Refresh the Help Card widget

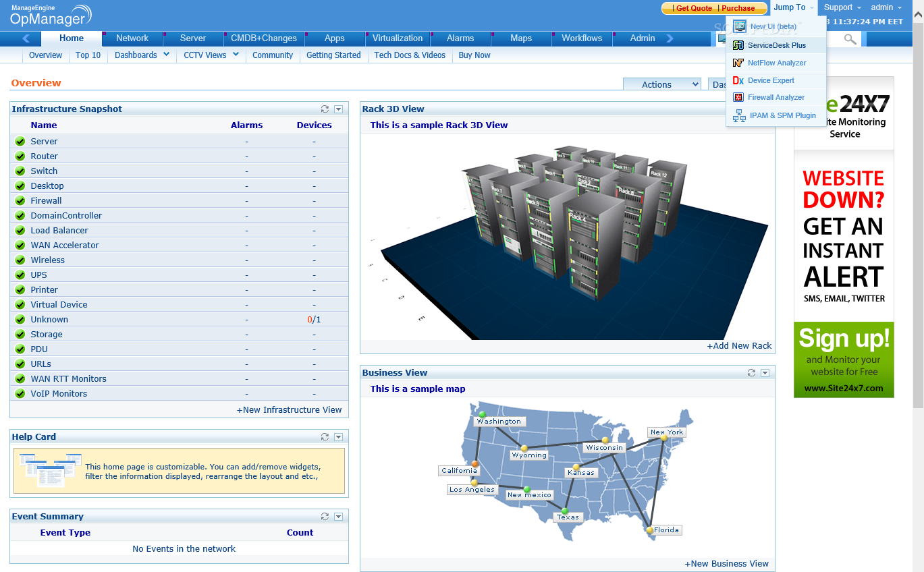(x=325, y=436)
